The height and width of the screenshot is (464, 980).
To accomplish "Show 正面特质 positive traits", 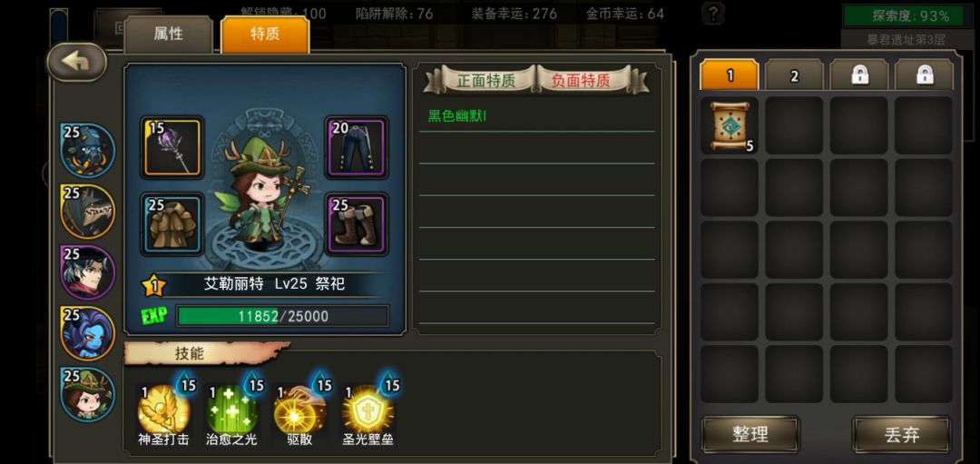I will coord(485,80).
